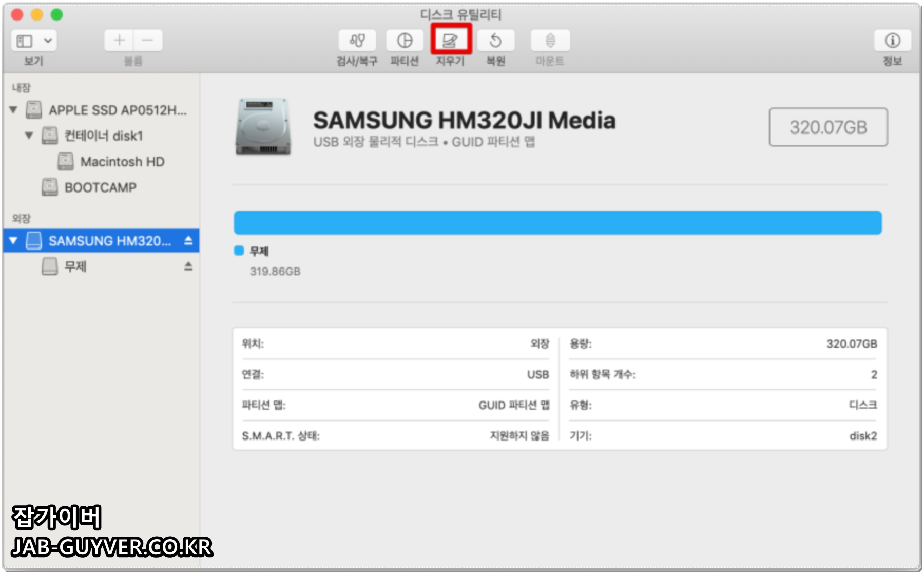Click the remove volume minus button

(x=148, y=41)
